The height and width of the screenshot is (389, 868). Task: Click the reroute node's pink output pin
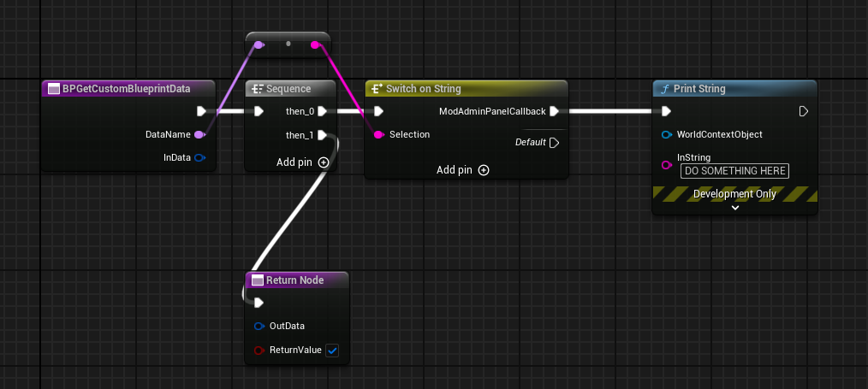[x=315, y=44]
